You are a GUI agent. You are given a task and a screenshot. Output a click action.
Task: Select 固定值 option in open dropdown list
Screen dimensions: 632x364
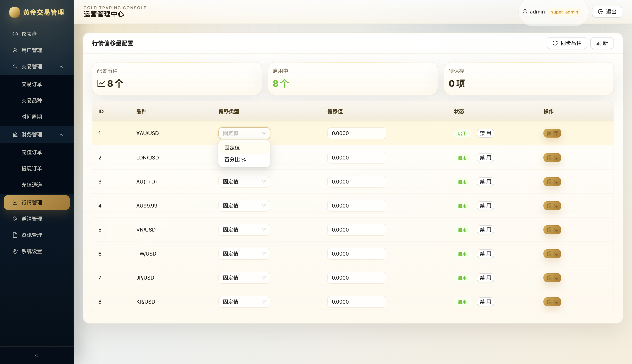click(244, 148)
